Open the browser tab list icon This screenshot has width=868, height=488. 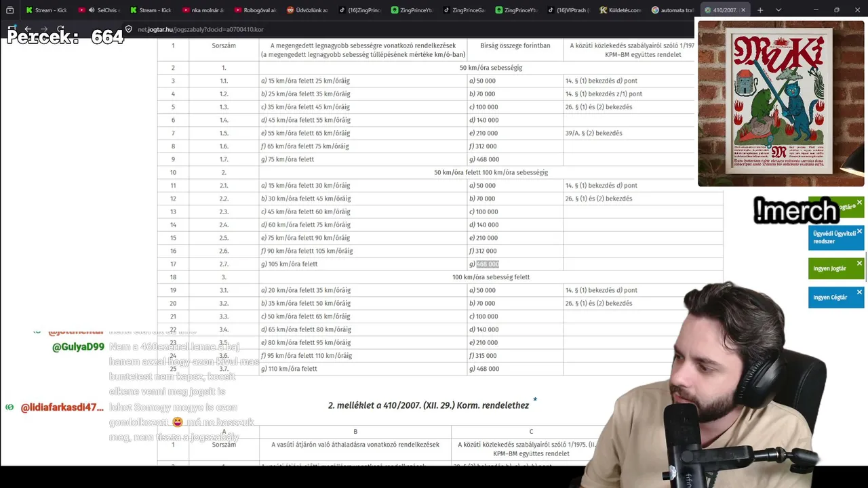(x=9, y=10)
